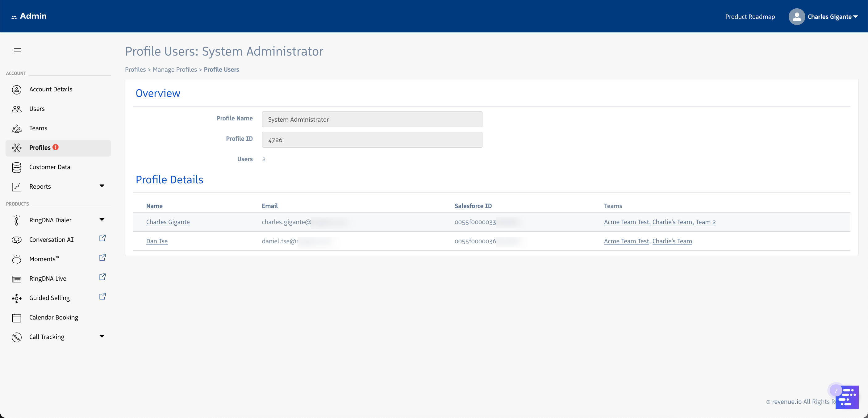868x418 pixels.
Task: Collapse the sidebar with the hamburger icon
Action: [17, 51]
